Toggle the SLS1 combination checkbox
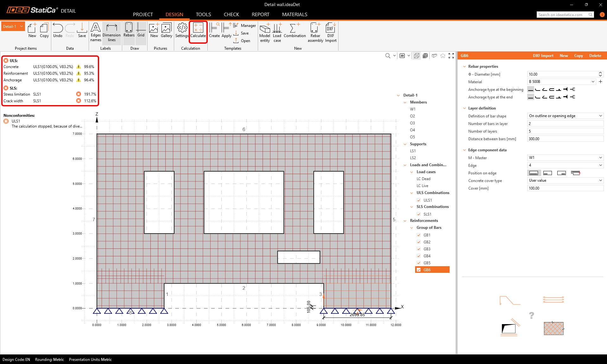This screenshot has height=364, width=607. (x=419, y=214)
